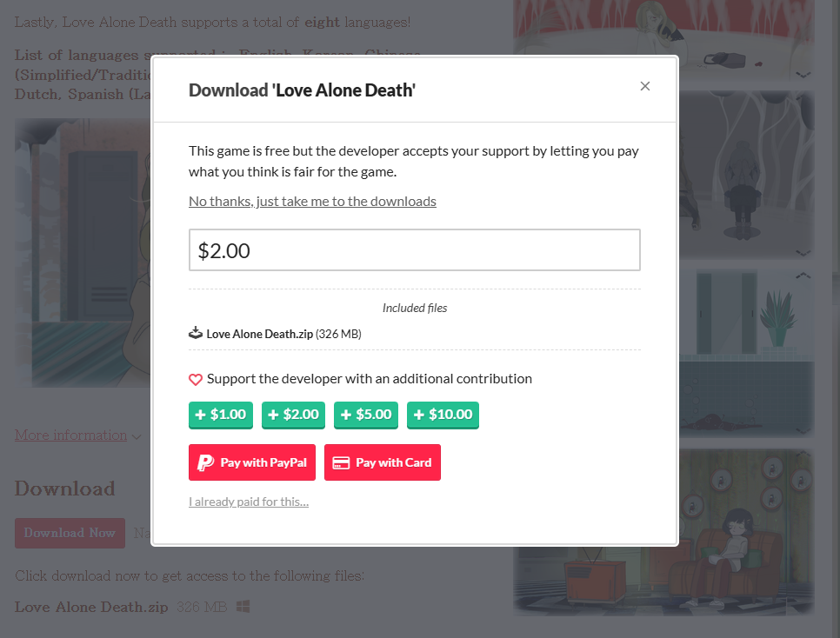Image resolution: width=840 pixels, height=638 pixels.
Task: Add a $10.00 contribution
Action: point(443,415)
